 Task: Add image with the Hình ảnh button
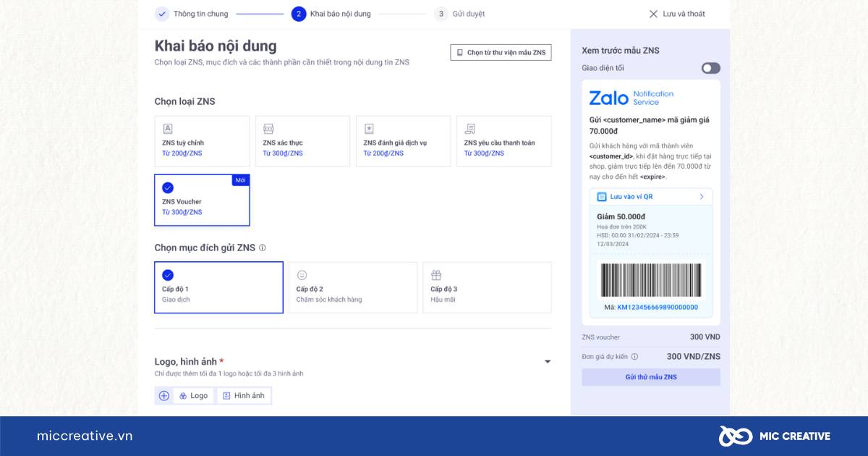(x=243, y=396)
